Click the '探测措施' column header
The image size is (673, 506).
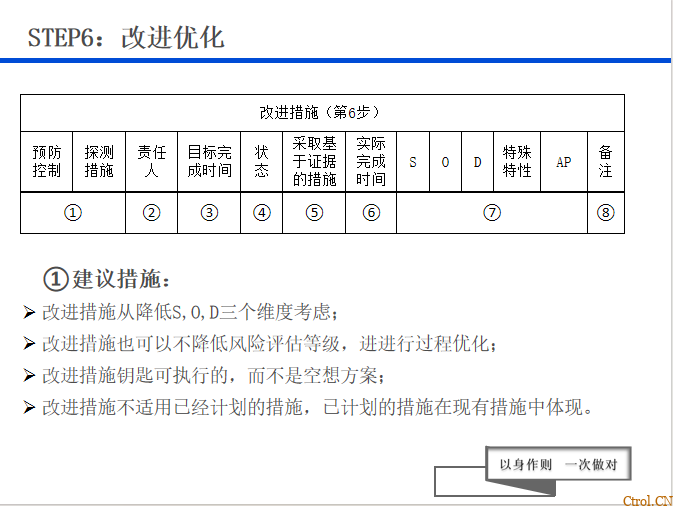click(x=99, y=161)
